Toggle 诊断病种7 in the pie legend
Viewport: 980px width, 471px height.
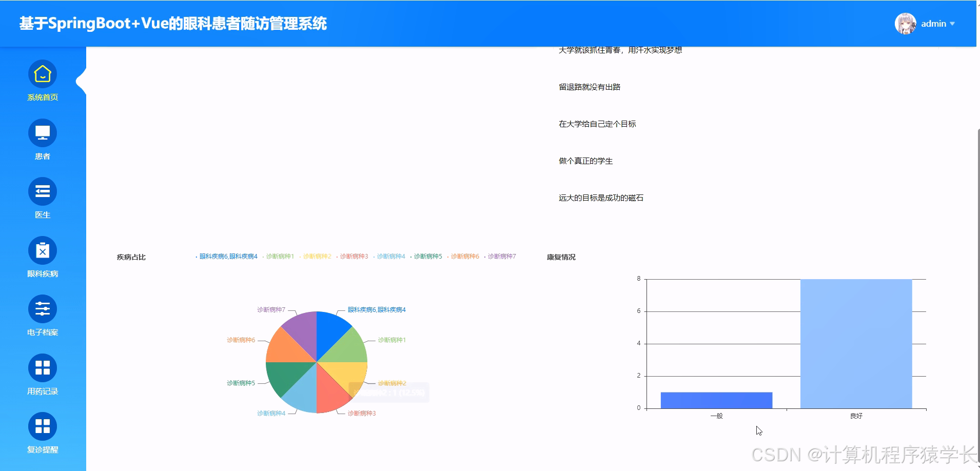coord(502,256)
